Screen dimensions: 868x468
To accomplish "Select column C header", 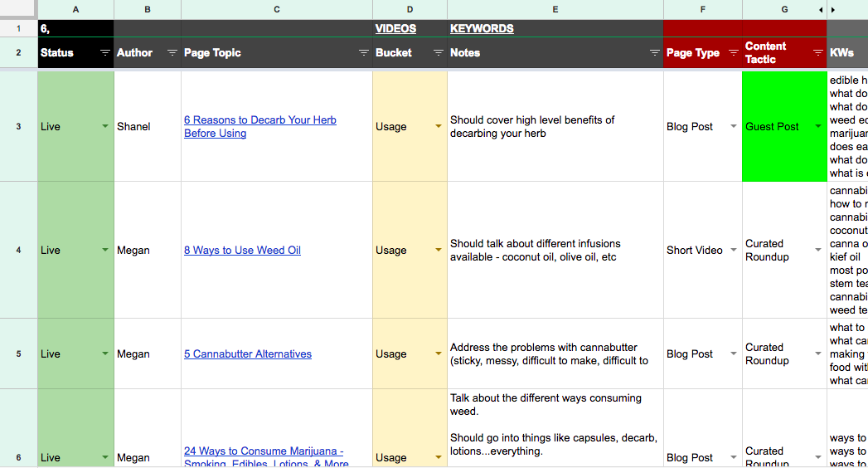I will pyautogui.click(x=276, y=10).
